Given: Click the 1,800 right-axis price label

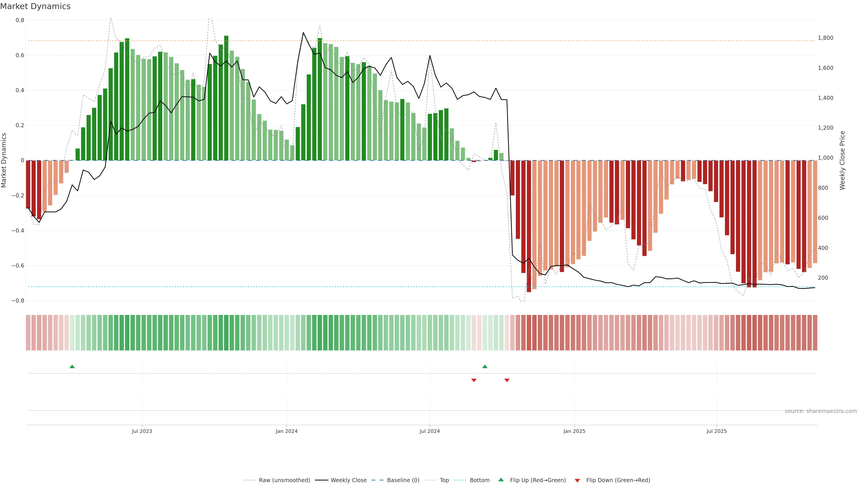Looking at the screenshot, I should 825,38.
